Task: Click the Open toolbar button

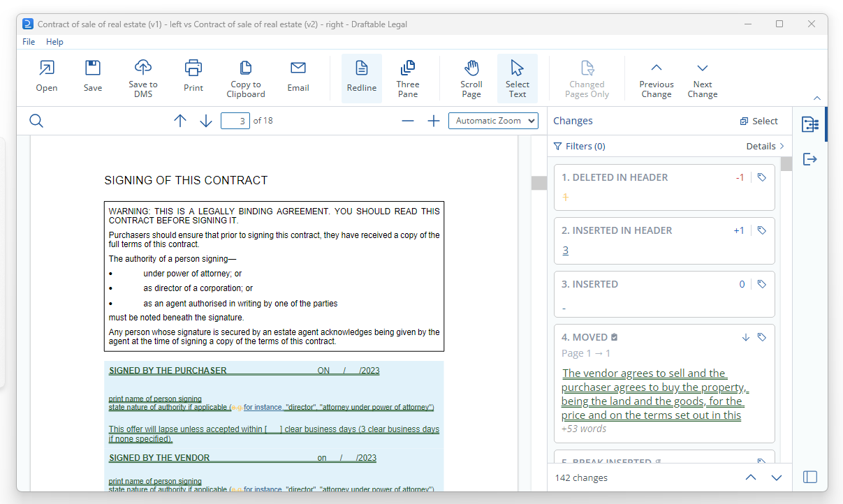Action: click(x=47, y=77)
